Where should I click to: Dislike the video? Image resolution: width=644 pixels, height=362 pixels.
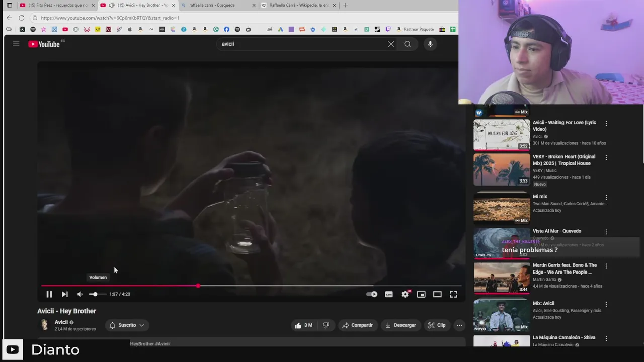pos(326,325)
